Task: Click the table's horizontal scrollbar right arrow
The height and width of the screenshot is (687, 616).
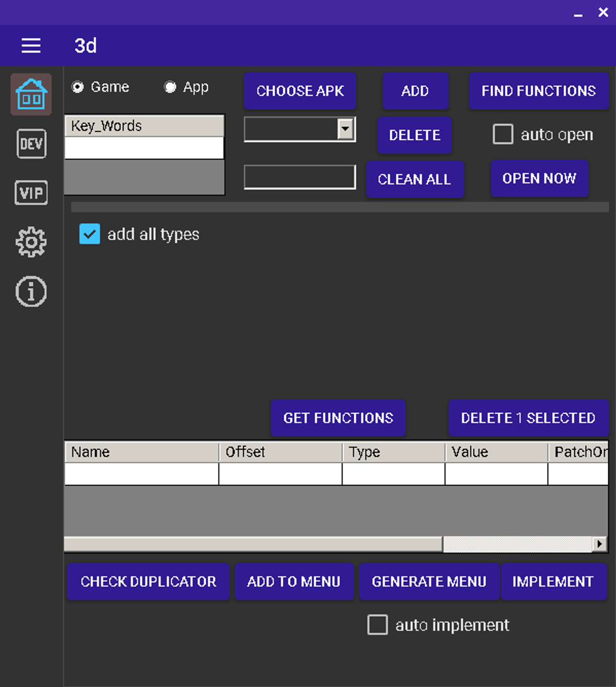Action: (599, 544)
